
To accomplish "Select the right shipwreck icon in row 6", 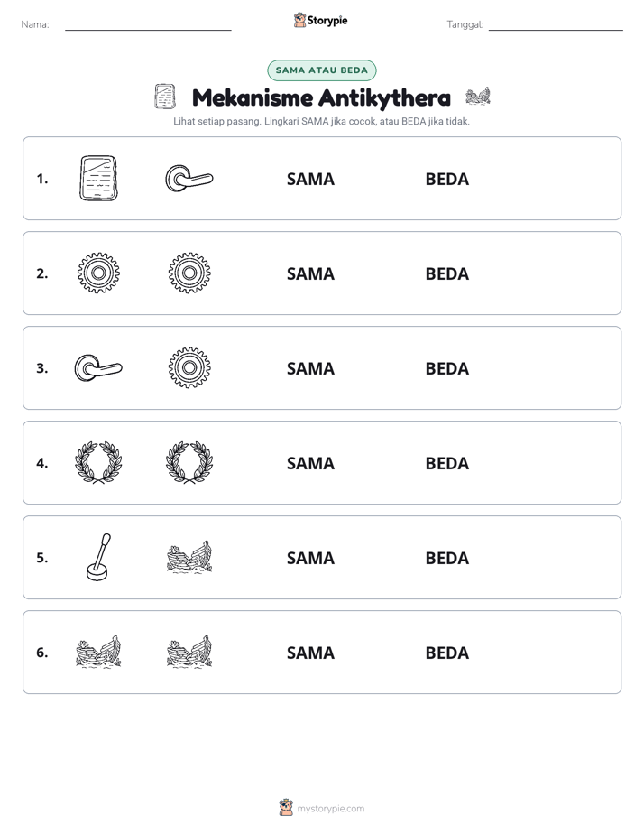I will [189, 652].
